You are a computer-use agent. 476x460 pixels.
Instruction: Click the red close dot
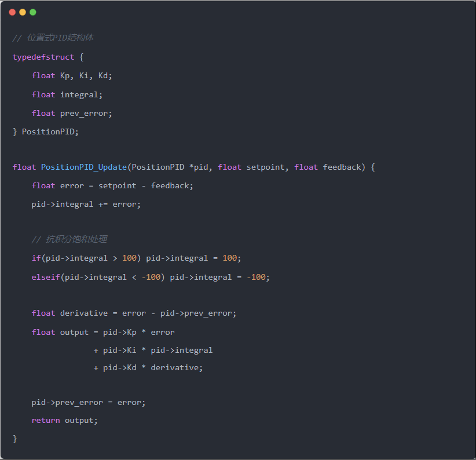[12, 12]
